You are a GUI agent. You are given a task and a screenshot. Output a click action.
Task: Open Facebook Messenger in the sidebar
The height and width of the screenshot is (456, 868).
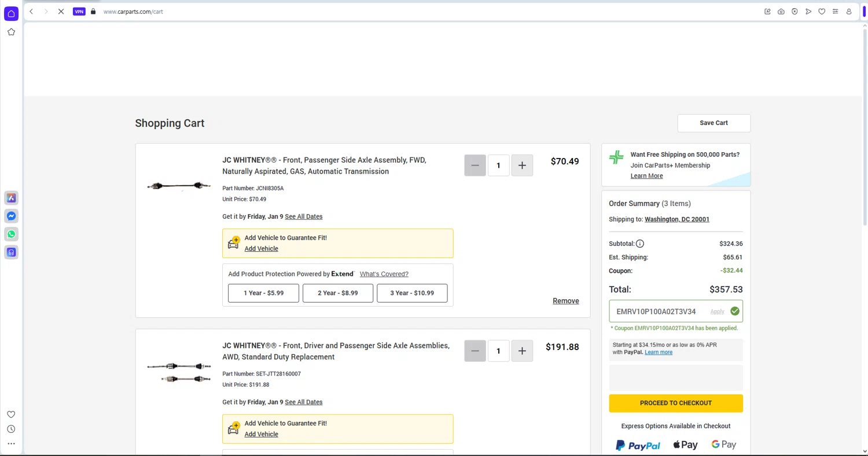pyautogui.click(x=11, y=216)
